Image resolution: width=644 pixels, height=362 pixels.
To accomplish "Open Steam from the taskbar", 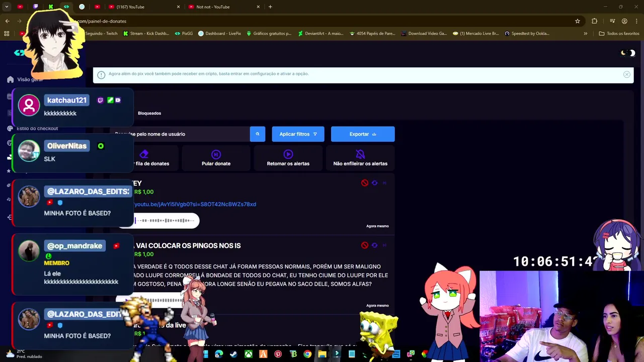I will (233, 354).
